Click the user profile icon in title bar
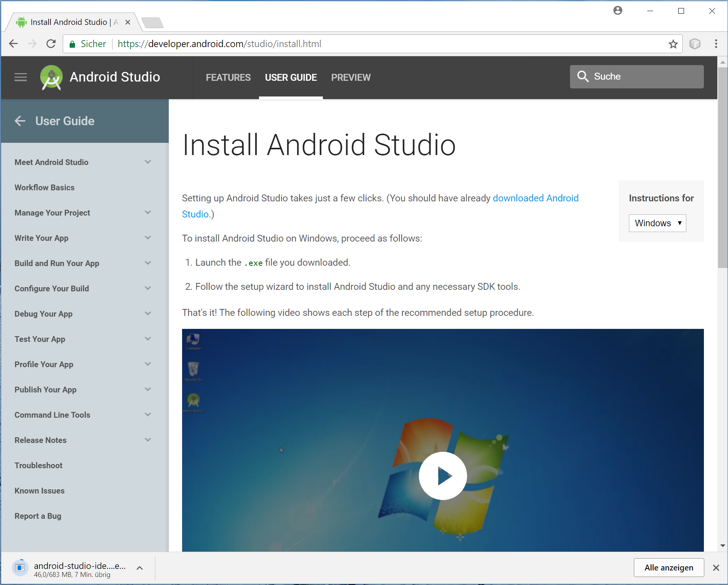The image size is (728, 585). click(x=617, y=11)
